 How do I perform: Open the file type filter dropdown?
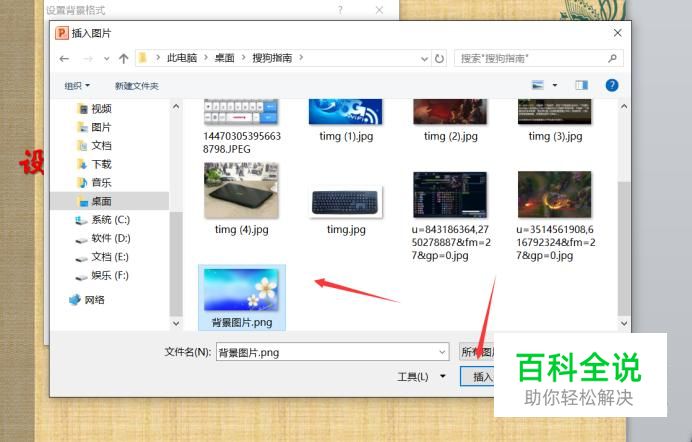[x=476, y=352]
